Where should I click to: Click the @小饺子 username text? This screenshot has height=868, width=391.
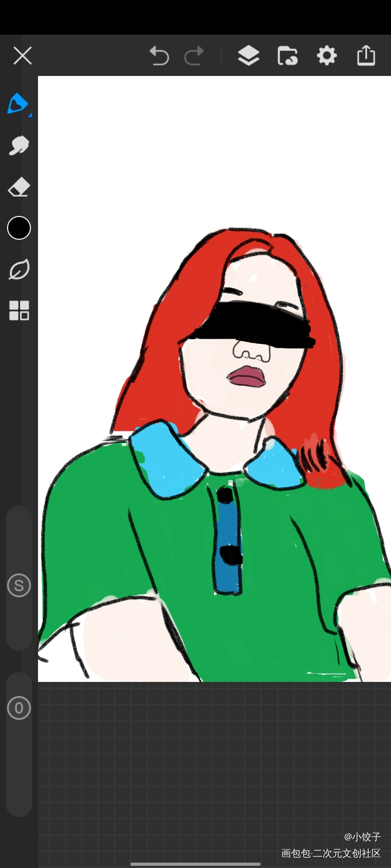362,837
